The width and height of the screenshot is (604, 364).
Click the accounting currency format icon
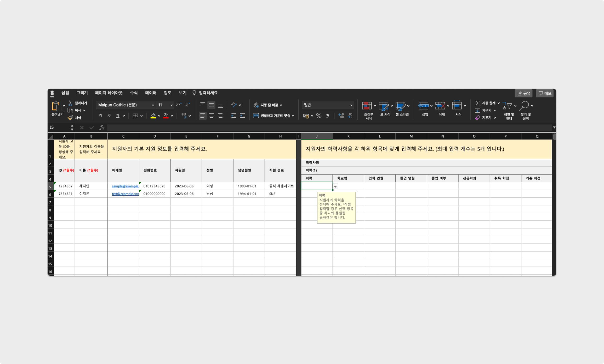pyautogui.click(x=306, y=116)
